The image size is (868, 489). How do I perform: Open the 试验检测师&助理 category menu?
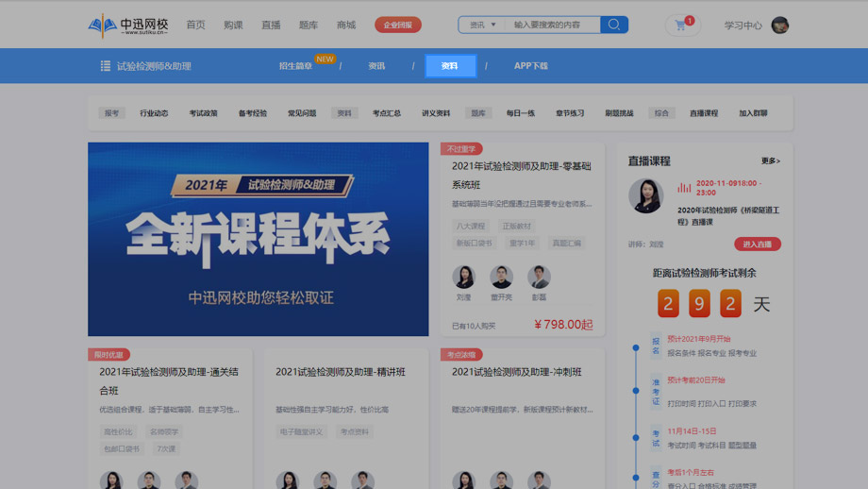pos(154,66)
